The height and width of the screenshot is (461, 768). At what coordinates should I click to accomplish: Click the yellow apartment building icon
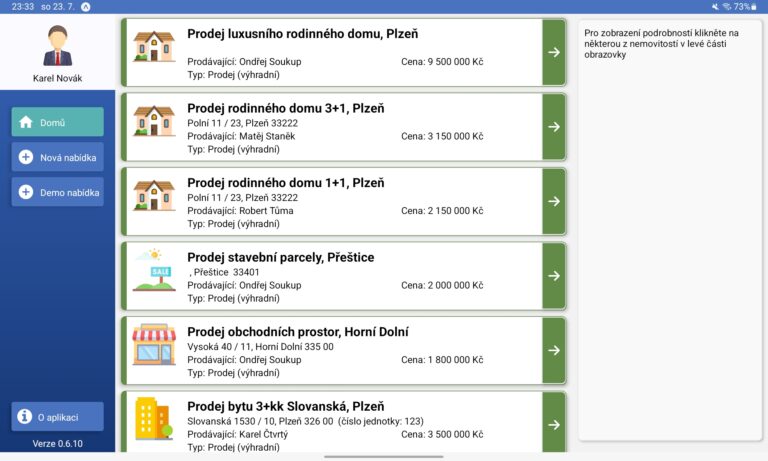[x=154, y=418]
